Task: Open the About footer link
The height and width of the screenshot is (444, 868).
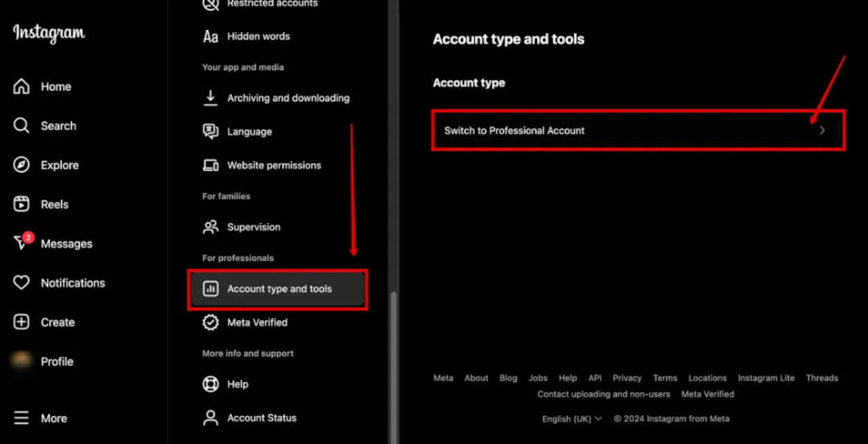Action: pyautogui.click(x=476, y=378)
